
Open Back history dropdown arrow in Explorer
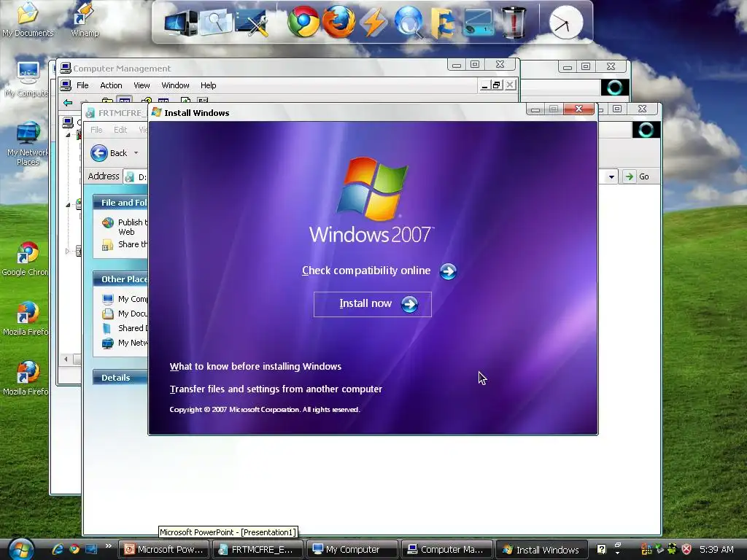tap(136, 153)
